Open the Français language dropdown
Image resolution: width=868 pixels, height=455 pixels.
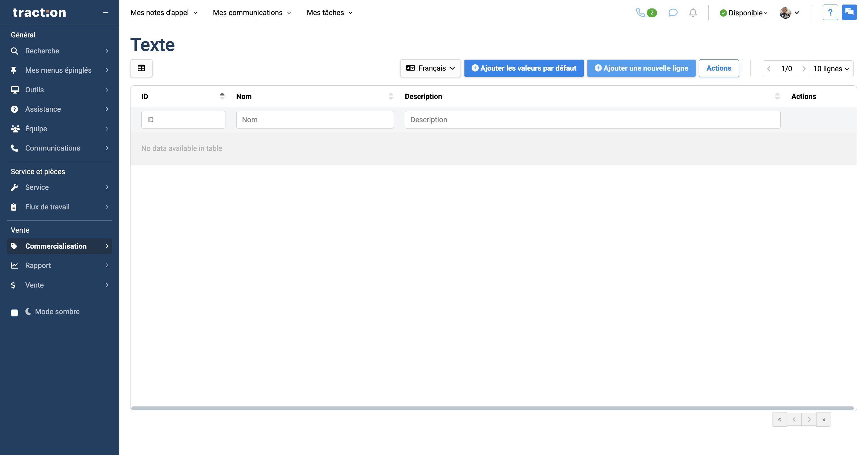tap(430, 68)
